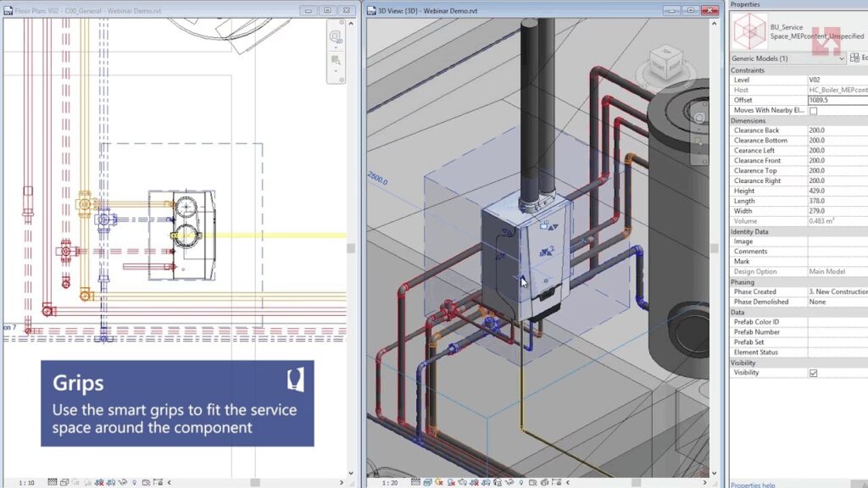Screen dimensions: 868x488
Task: Click the Clearance Top value field
Action: [837, 170]
